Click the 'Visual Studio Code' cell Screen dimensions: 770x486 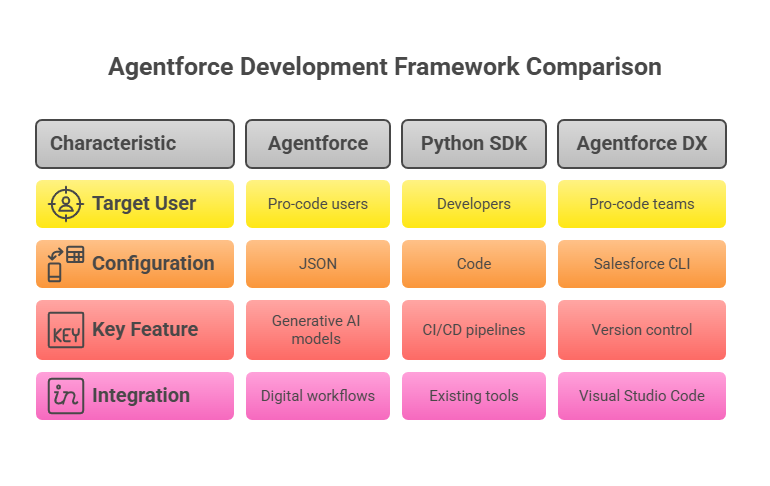tap(642, 396)
